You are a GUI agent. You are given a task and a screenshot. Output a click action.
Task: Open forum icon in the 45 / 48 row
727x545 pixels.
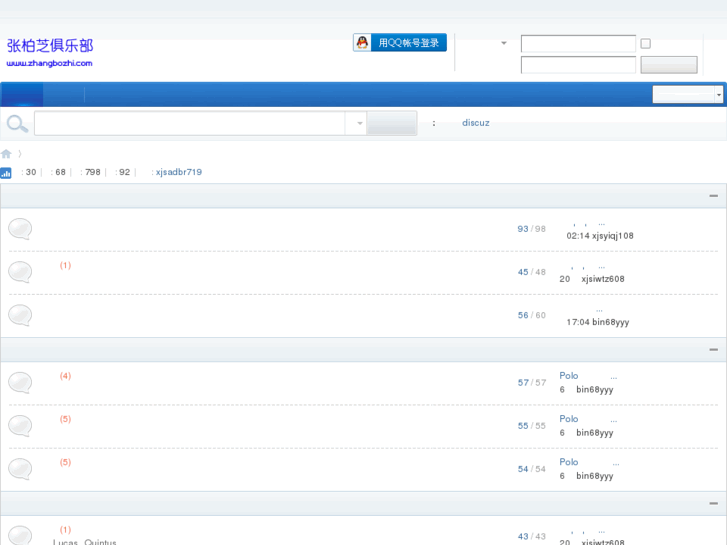(x=20, y=272)
